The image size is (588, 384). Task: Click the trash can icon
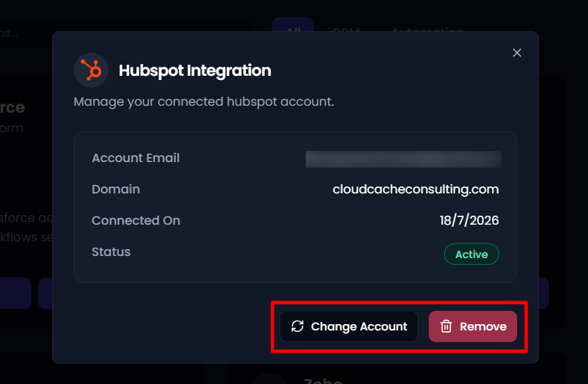pos(446,326)
